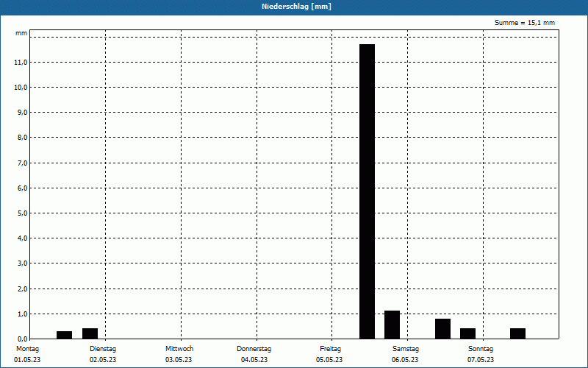Screen dimensions: 588x368
Task: Click the Mittwoch day label
Action: tap(179, 349)
